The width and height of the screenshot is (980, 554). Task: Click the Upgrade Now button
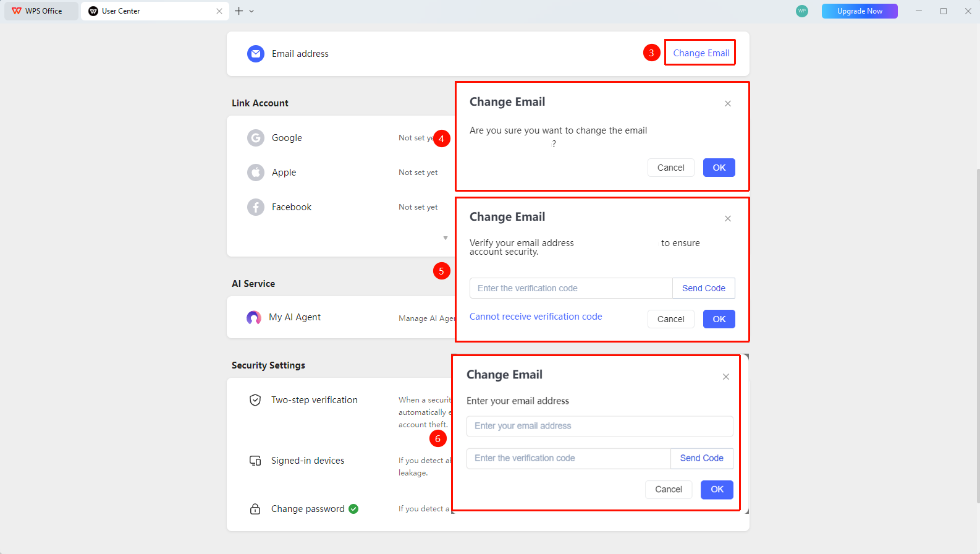pyautogui.click(x=860, y=11)
